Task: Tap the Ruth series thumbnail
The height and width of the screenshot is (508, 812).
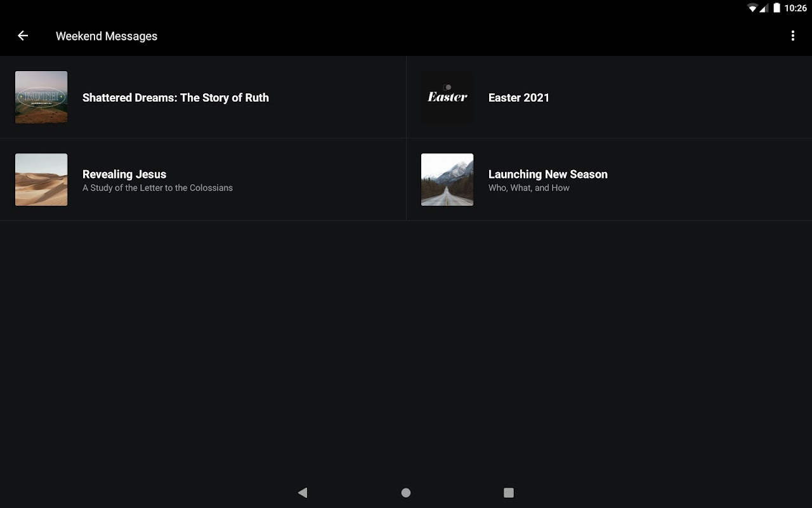Action: [41, 97]
